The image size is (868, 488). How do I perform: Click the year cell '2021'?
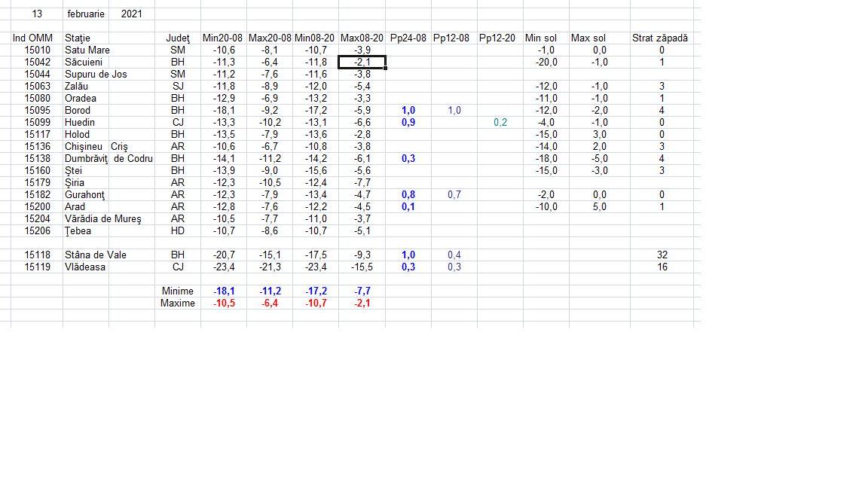click(132, 14)
